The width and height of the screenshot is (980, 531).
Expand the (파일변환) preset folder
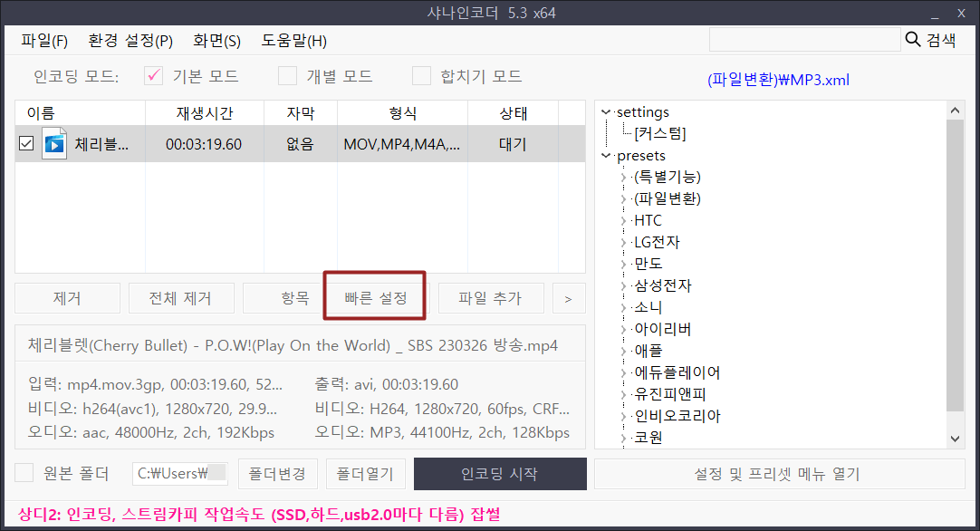[624, 198]
